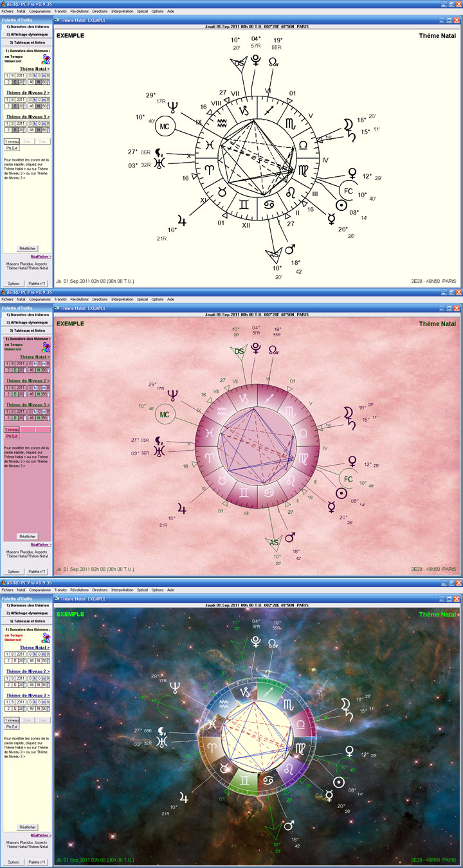
Task: Open Comparaisons menu in top window
Action: (40, 11)
